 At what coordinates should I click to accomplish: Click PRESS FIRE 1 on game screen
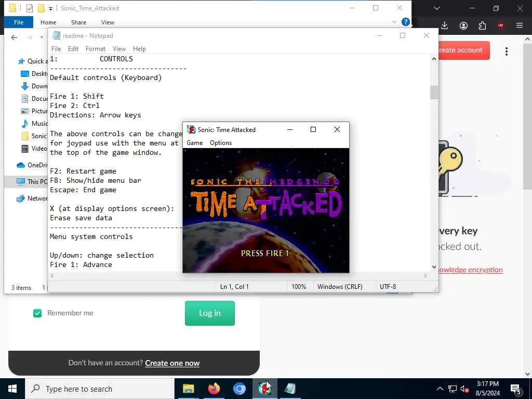coord(264,254)
